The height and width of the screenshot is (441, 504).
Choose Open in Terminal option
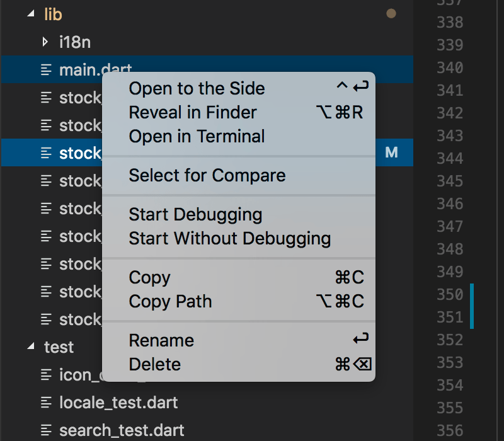(x=197, y=137)
